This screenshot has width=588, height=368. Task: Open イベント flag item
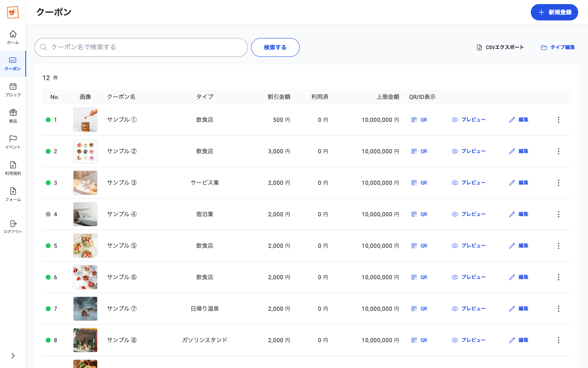click(13, 142)
